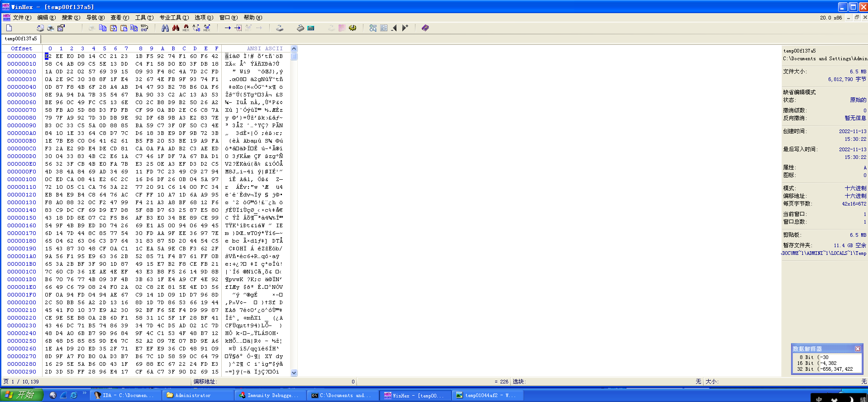Open the 工具 (Tools) menu
The height and width of the screenshot is (402, 868).
click(144, 18)
